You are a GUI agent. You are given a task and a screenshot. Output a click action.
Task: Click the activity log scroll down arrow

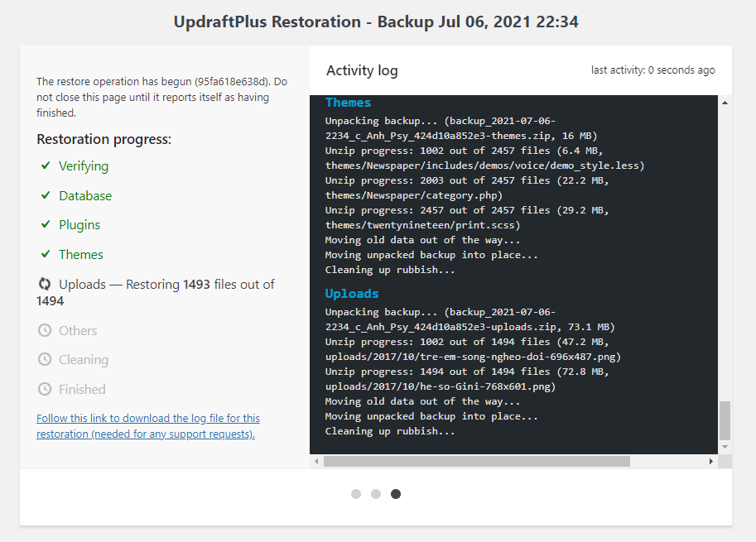[725, 447]
